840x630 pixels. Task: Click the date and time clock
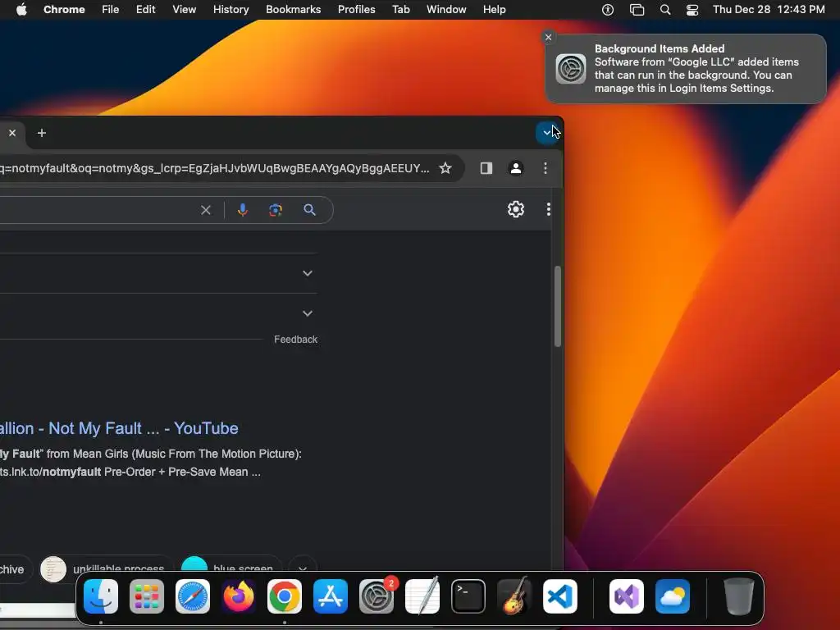pos(769,10)
